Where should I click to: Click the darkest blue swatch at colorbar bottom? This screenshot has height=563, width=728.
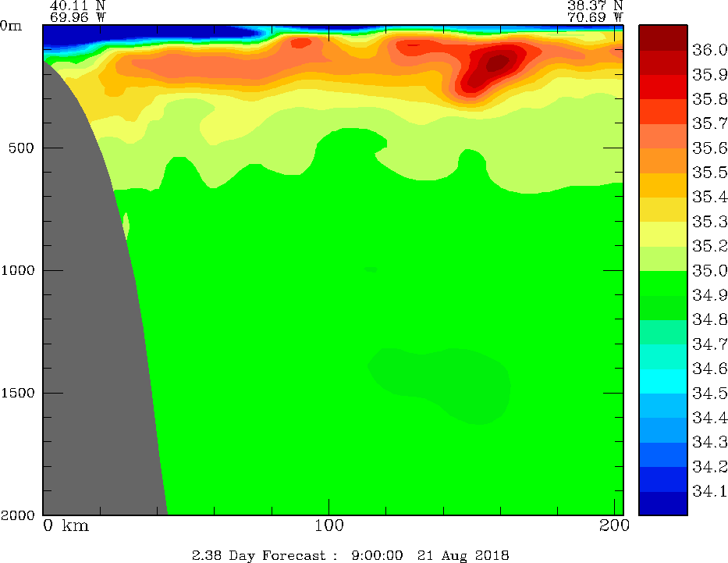click(x=663, y=503)
